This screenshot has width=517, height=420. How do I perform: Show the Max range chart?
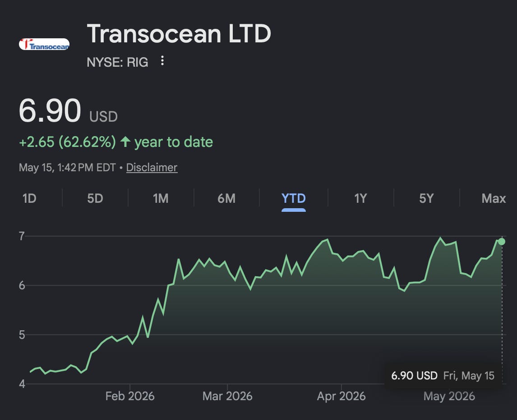pos(494,198)
